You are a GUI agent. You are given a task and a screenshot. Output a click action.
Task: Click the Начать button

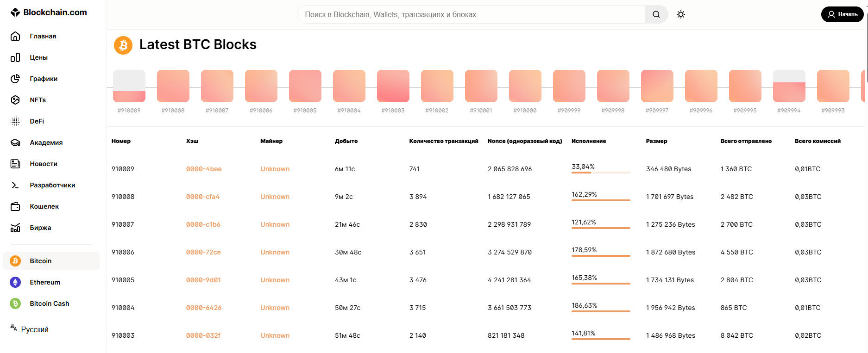click(x=842, y=14)
